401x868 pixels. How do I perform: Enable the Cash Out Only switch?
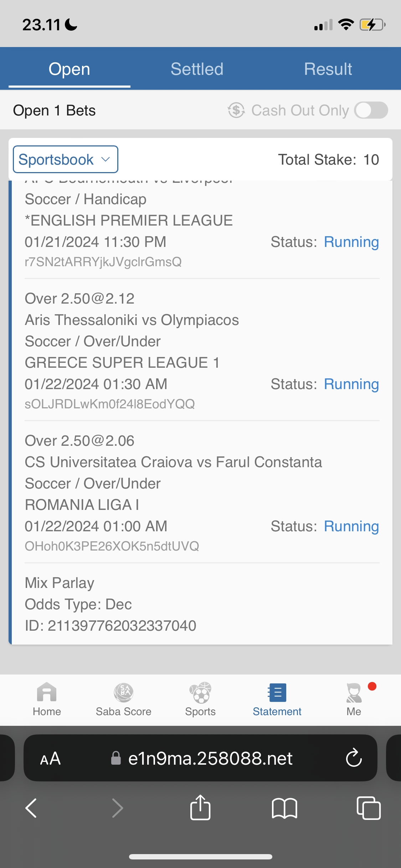point(371,110)
